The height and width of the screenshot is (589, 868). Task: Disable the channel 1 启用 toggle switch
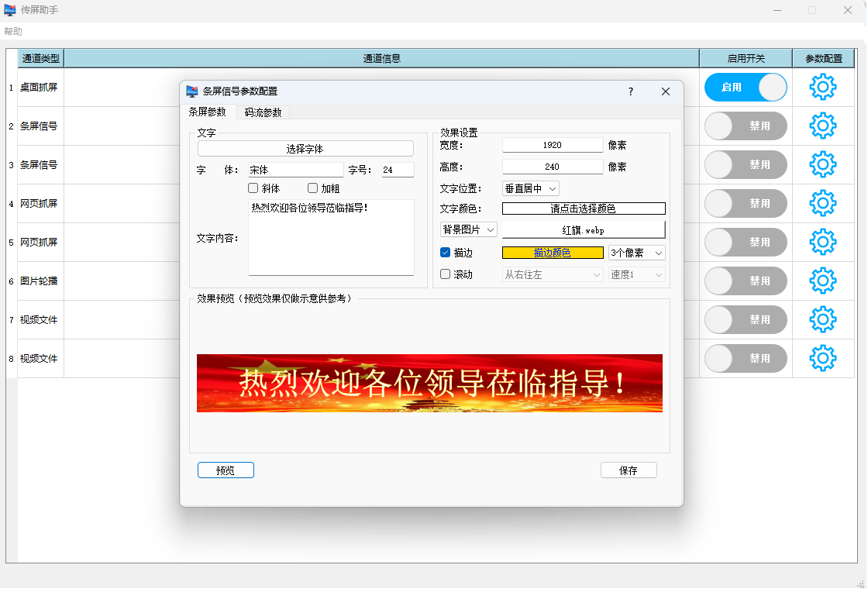click(745, 88)
